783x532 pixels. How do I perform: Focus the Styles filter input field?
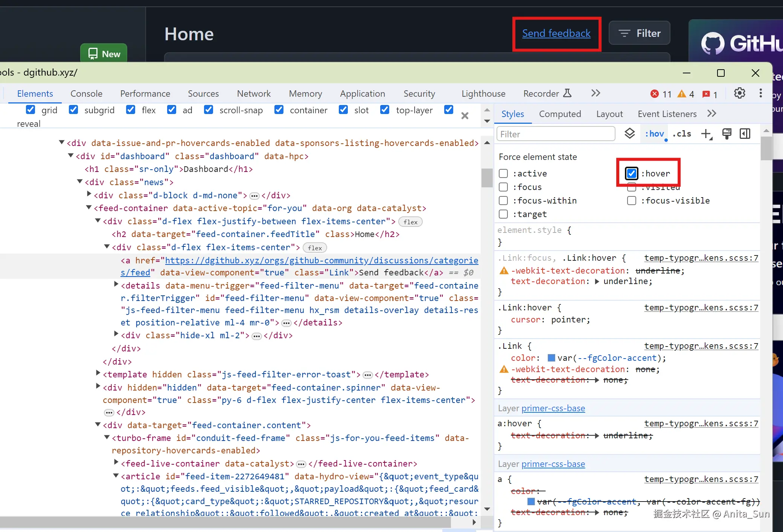pos(556,134)
